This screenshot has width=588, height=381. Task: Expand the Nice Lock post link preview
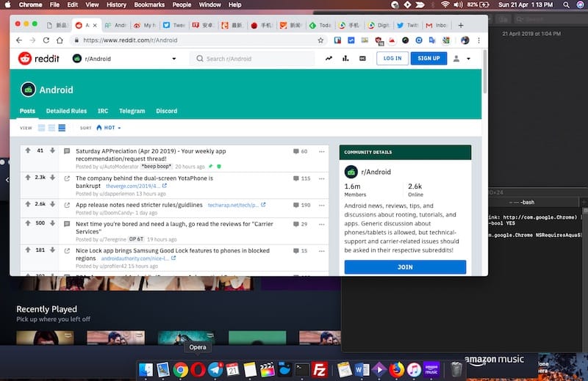[x=67, y=251]
